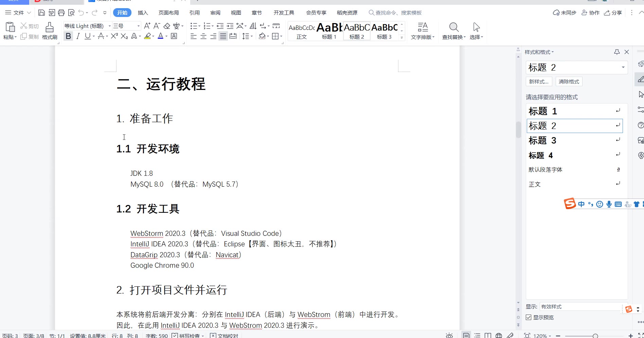Toggle the 文档校对 status bar option

pos(224,335)
